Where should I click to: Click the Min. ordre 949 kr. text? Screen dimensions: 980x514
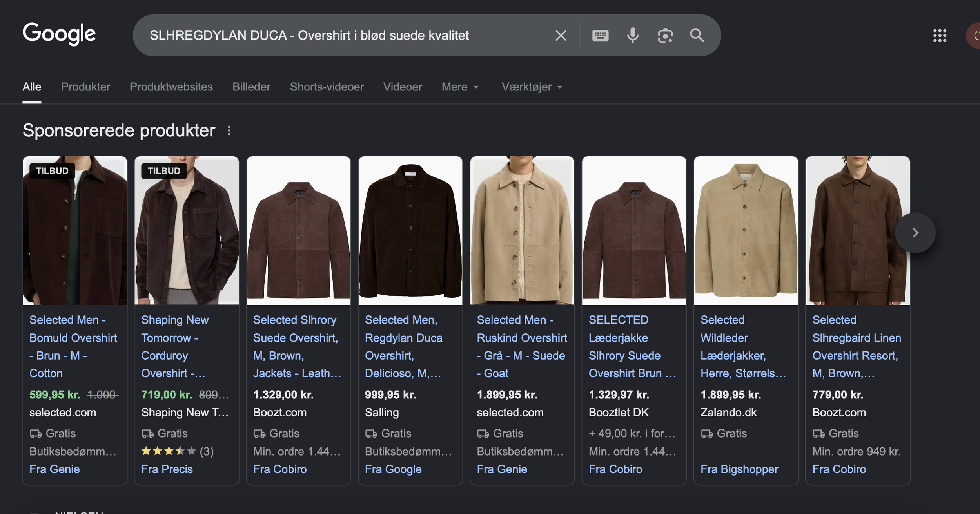point(857,451)
